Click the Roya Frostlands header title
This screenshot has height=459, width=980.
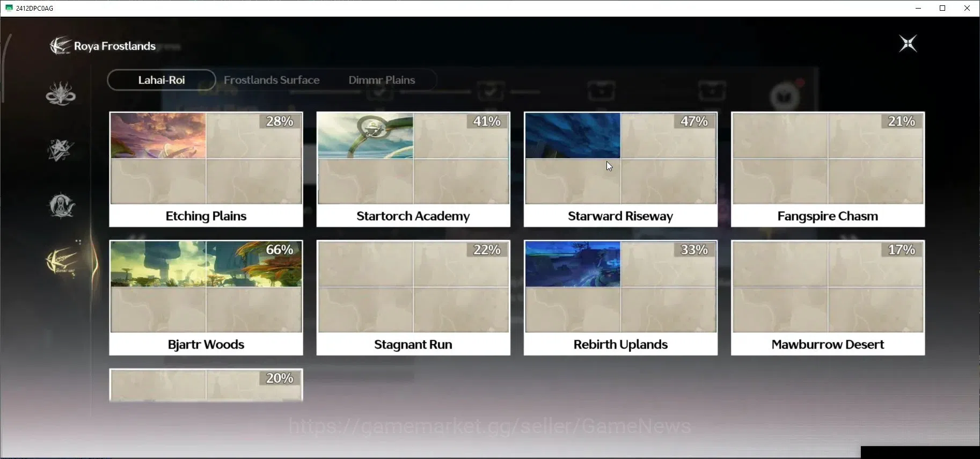point(115,46)
